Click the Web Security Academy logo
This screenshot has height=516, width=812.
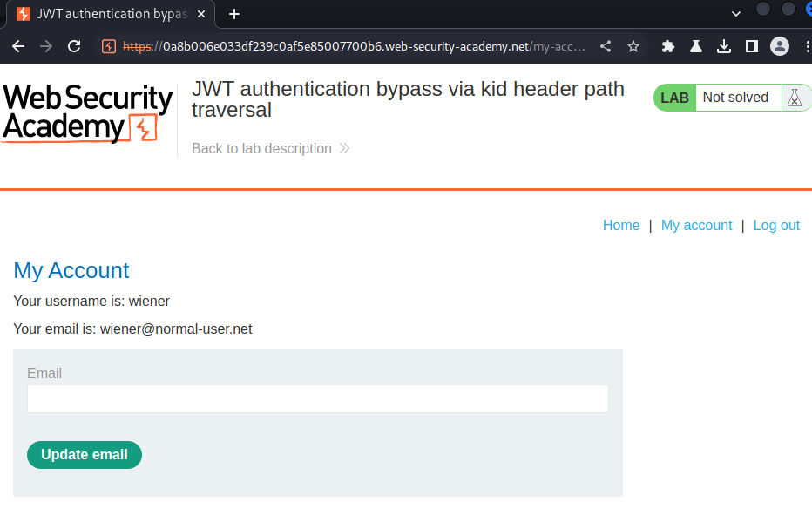(x=87, y=113)
